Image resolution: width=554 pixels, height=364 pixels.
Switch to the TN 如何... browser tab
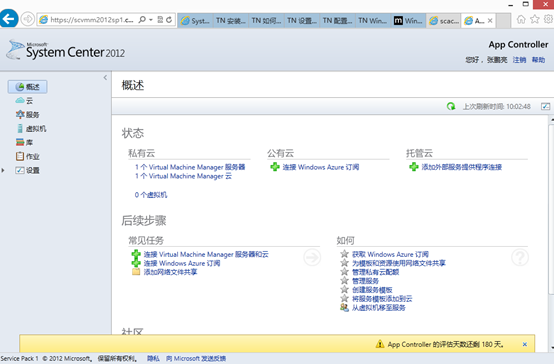(266, 21)
